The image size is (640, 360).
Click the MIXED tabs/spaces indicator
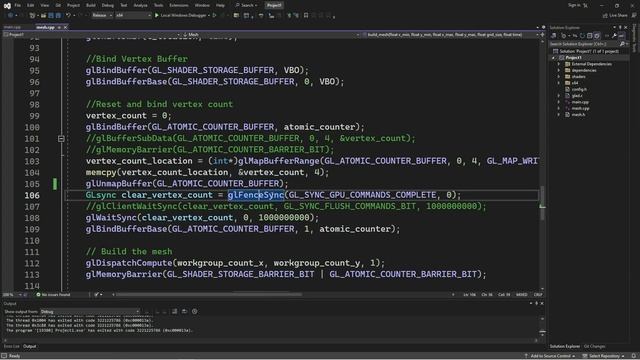(x=521, y=295)
